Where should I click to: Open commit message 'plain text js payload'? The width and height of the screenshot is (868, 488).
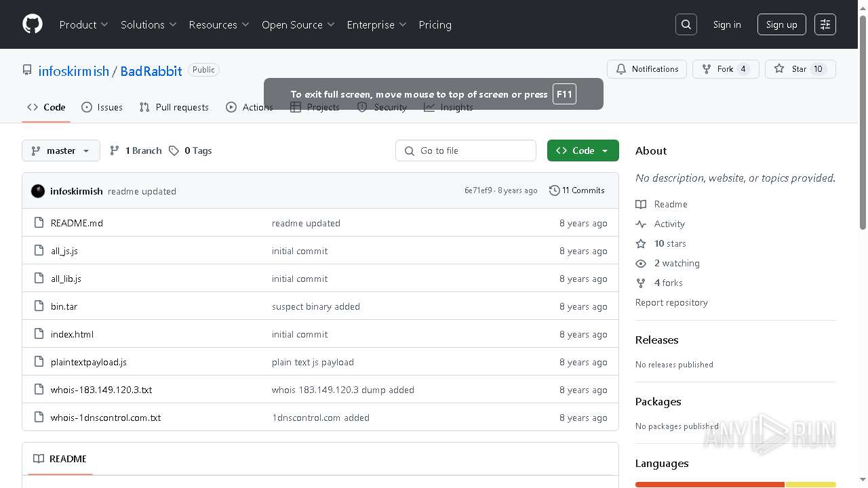pos(313,362)
